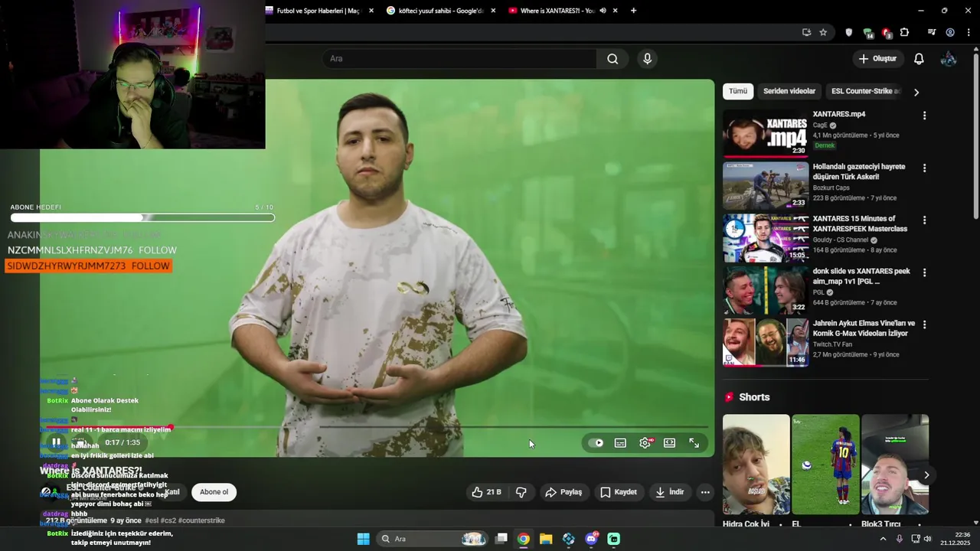Open Jahrein Aykut Elmas Vine'ları video
Image resolution: width=980 pixels, height=551 pixels.
(864, 328)
